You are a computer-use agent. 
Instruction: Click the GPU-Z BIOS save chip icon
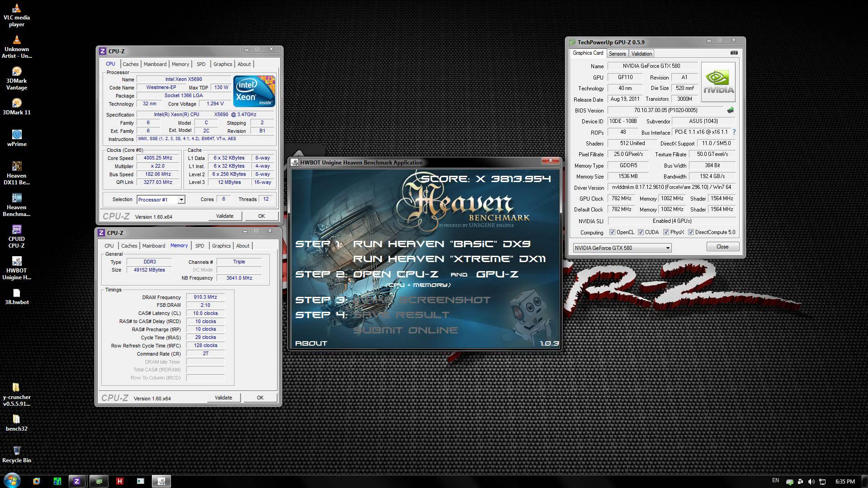[731, 110]
